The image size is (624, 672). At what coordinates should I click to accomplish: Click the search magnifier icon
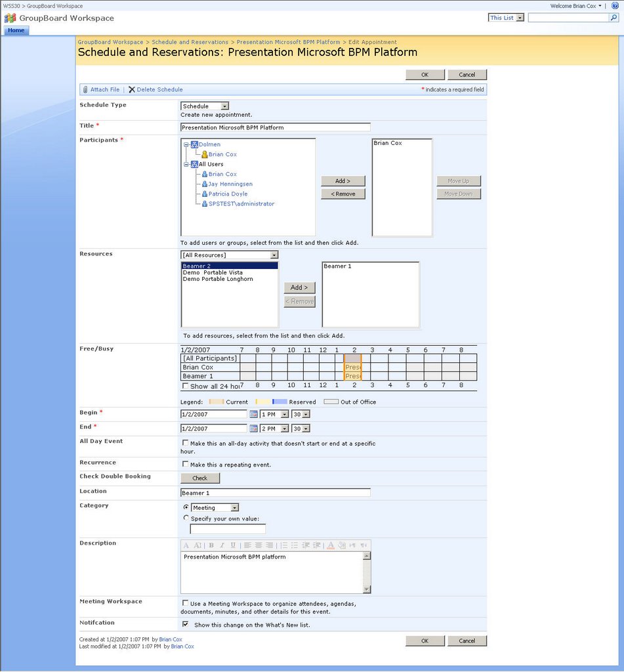click(614, 18)
